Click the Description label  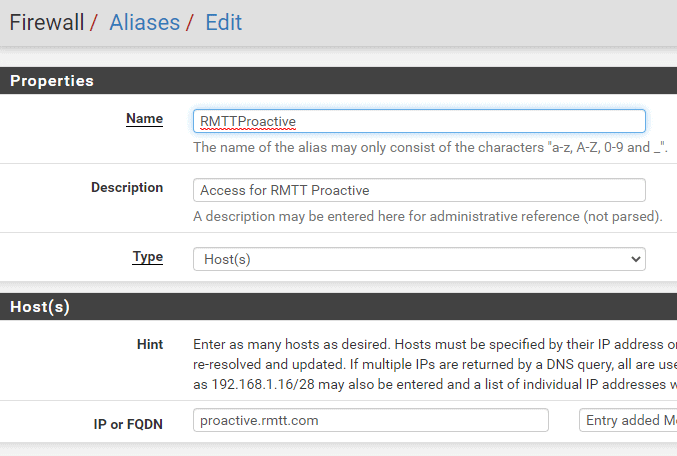127,187
